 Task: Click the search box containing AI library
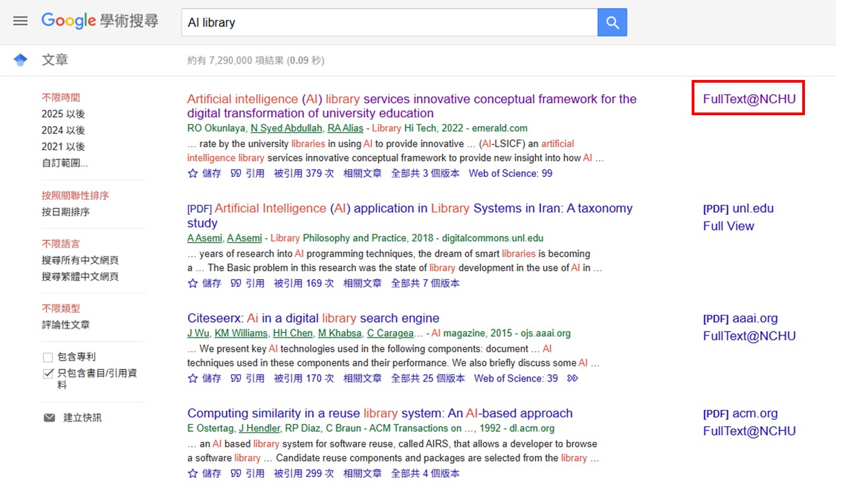(x=389, y=22)
